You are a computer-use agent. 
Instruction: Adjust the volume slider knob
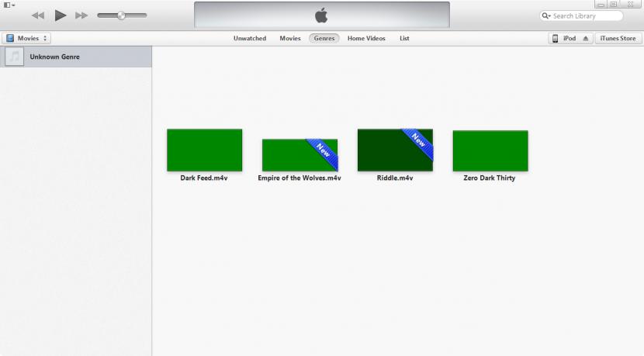coord(121,16)
